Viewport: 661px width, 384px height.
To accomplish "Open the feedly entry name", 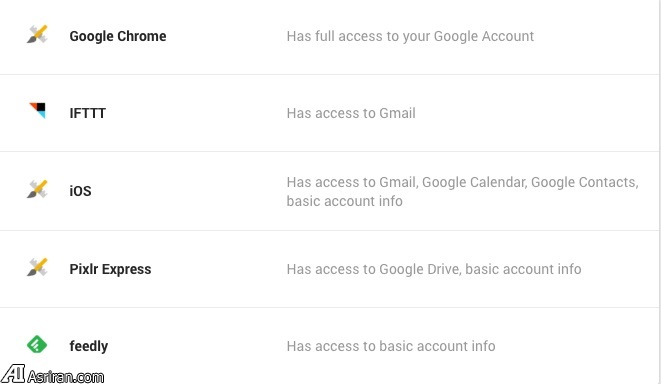I will 89,346.
